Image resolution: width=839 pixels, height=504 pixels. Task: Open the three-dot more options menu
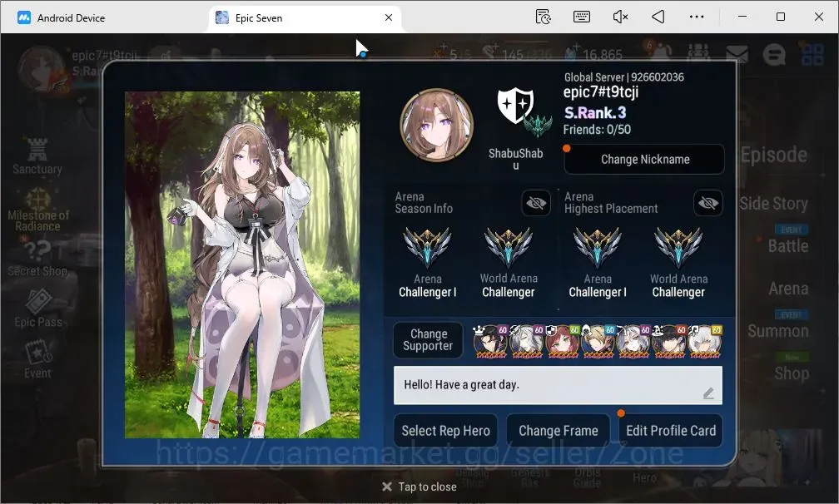[x=697, y=17]
